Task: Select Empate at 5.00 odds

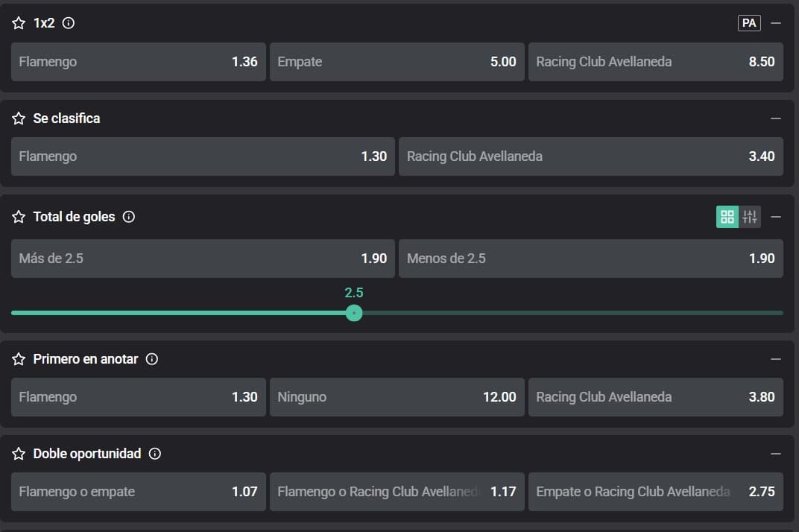Action: tap(397, 62)
